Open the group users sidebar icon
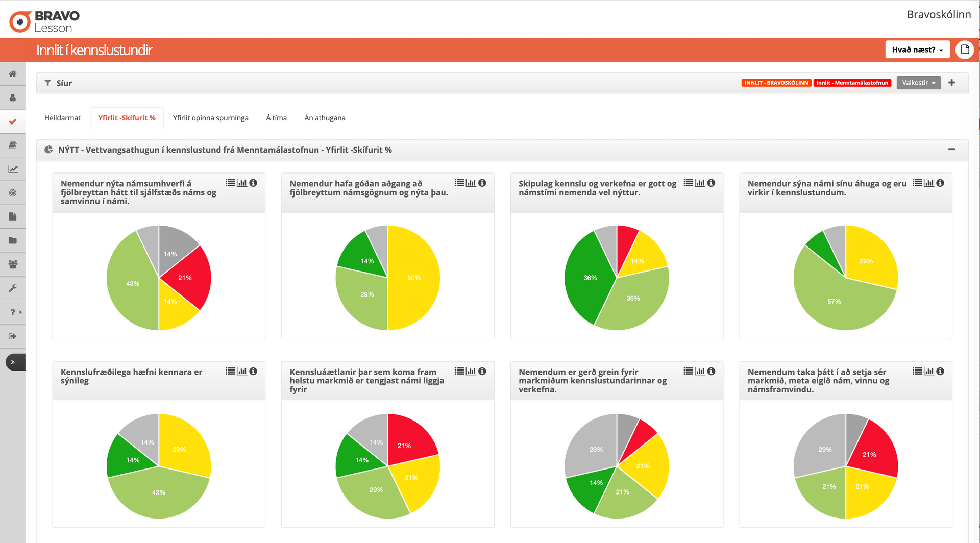Viewport: 980px width, 543px height. 13,264
